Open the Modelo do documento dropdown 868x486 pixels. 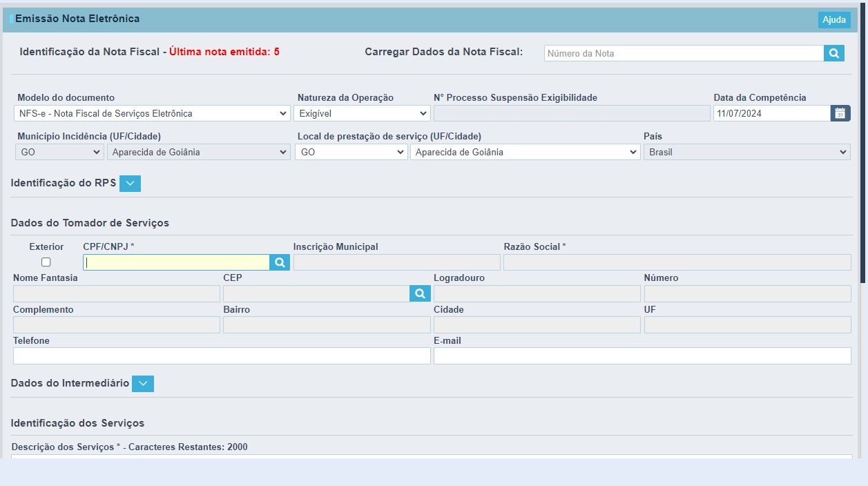[x=152, y=113]
